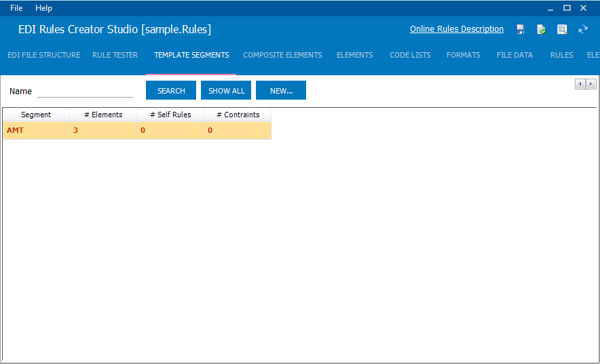
Task: Click the magnifier search-in-page icon
Action: coord(562,29)
